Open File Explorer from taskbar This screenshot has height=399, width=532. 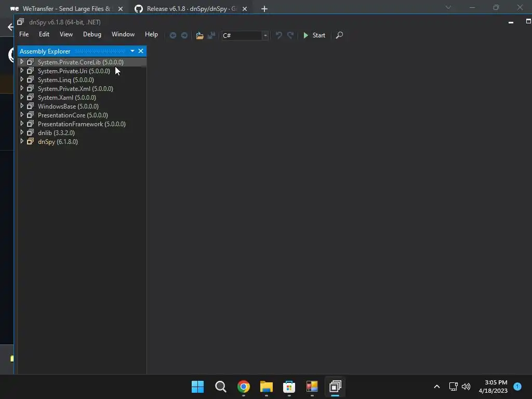pos(267,387)
